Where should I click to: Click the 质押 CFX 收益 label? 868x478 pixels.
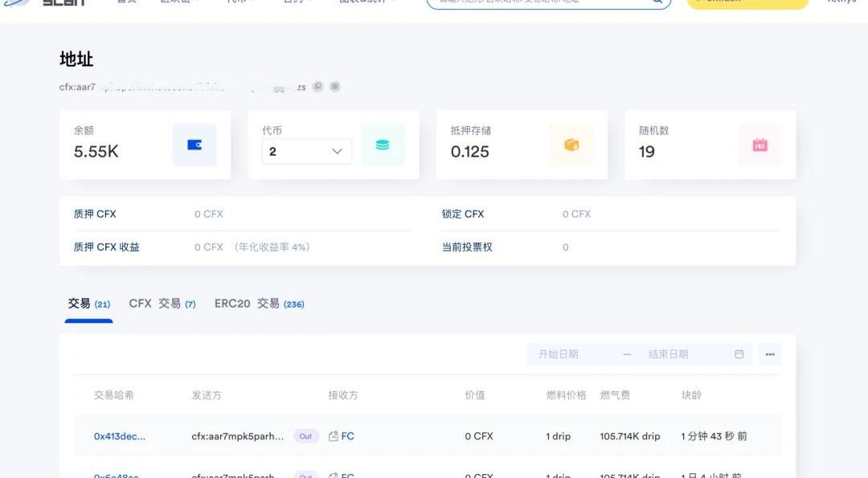point(106,247)
